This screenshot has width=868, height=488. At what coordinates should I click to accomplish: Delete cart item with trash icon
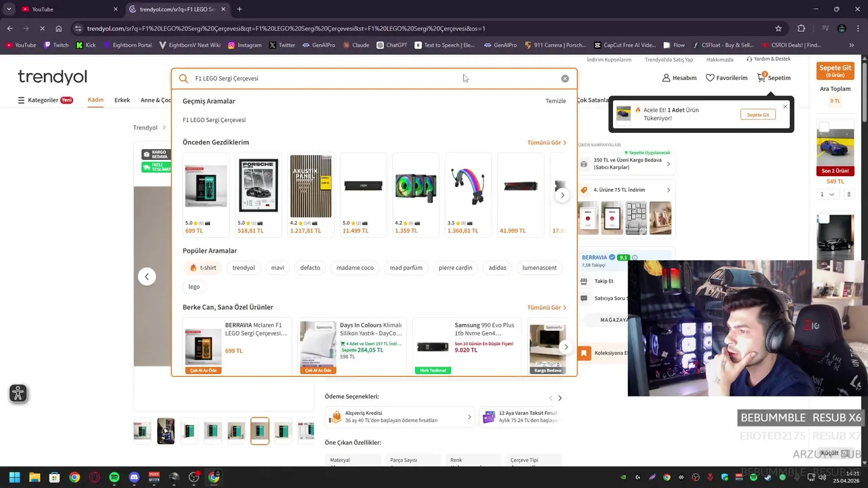click(x=848, y=195)
